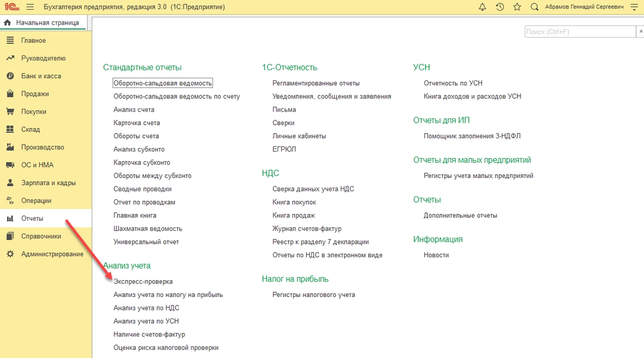The image size is (644, 358).
Task: Click the Отчеты bar chart icon
Action: pos(10,219)
